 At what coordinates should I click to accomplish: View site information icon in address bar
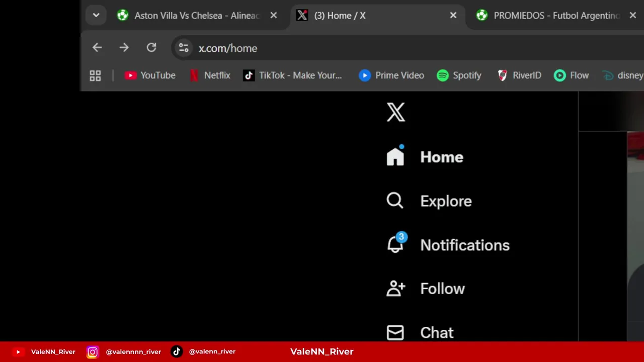184,48
